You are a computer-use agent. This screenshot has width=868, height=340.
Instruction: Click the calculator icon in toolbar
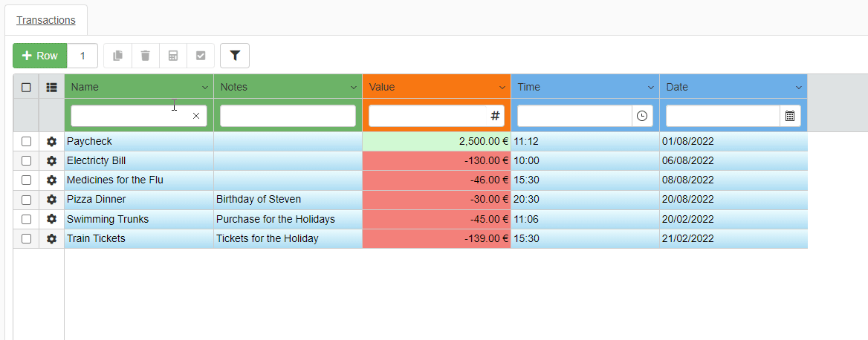tap(173, 56)
